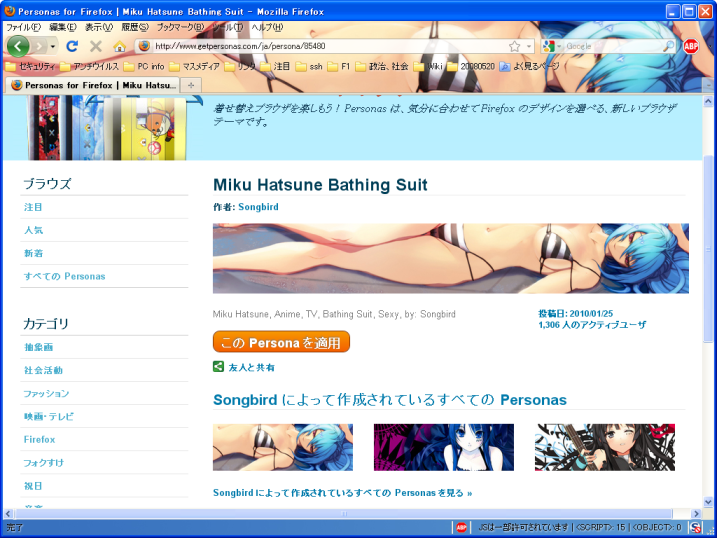Open the セキュリティ bookmark folder
Viewport: 717px width, 538px height.
click(30, 66)
